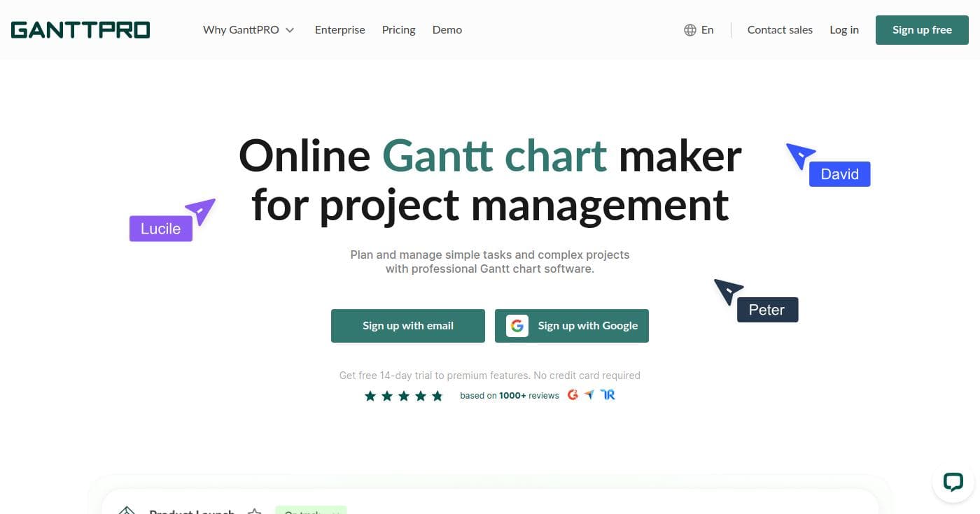Open the Pricing menu item
Image resolution: width=980 pixels, height=514 pixels.
[x=398, y=29]
